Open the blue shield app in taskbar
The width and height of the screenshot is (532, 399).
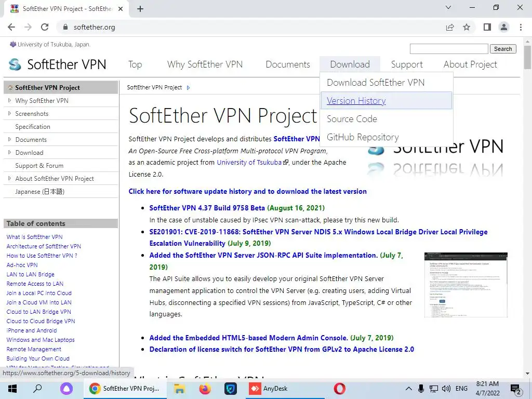[230, 389]
